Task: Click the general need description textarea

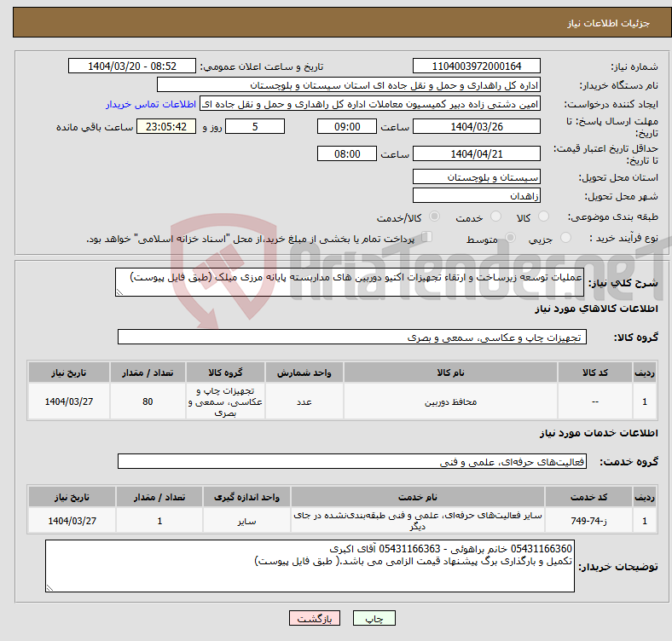Action: (350, 282)
